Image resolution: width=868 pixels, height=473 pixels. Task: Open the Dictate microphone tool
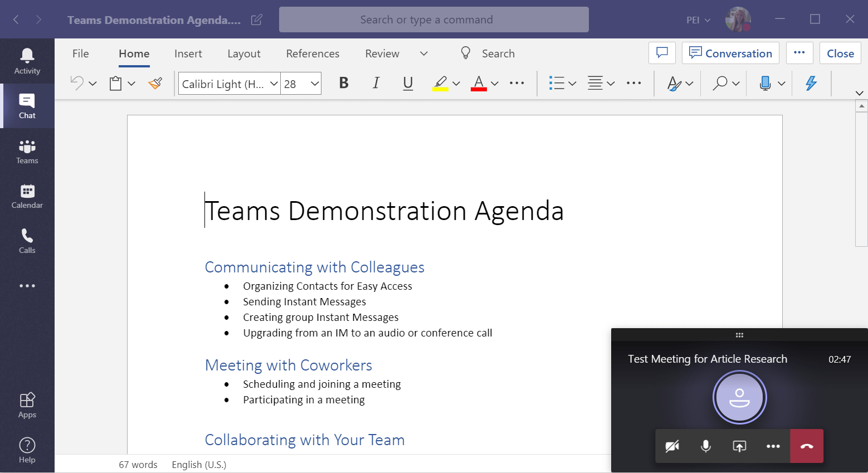tap(765, 82)
